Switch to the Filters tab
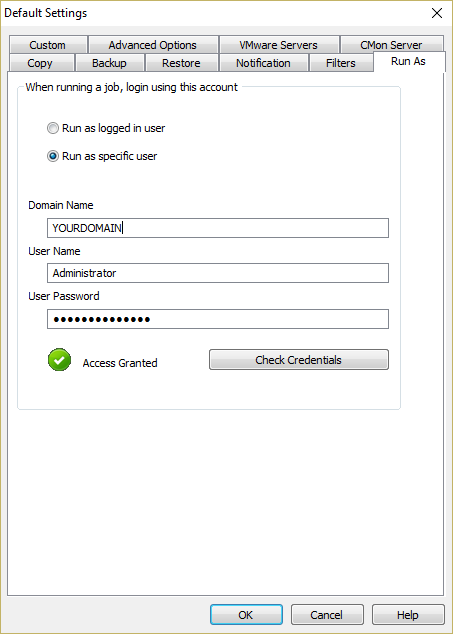 341,63
